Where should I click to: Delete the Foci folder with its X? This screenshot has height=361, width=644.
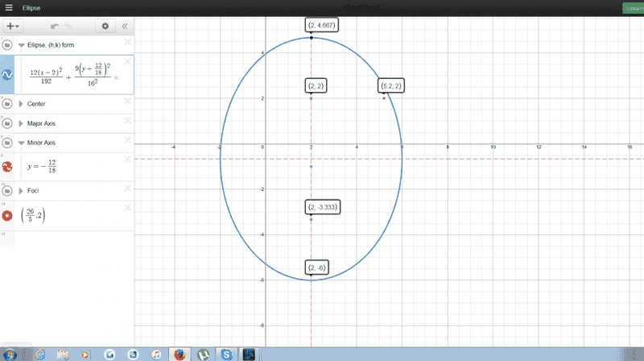point(127,188)
